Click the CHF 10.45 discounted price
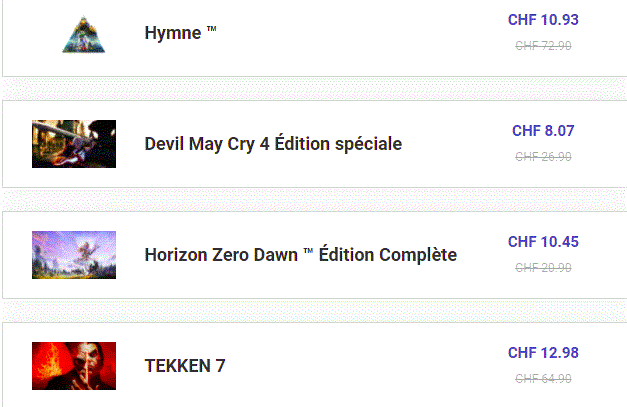 click(543, 242)
